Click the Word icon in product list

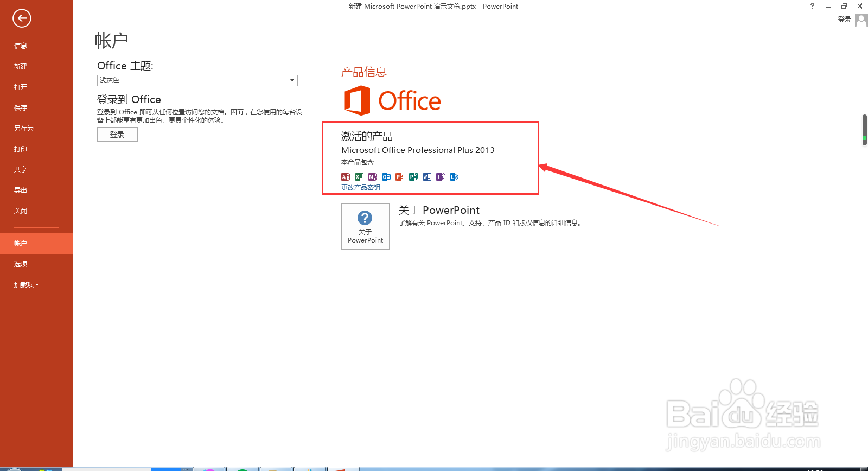(427, 177)
